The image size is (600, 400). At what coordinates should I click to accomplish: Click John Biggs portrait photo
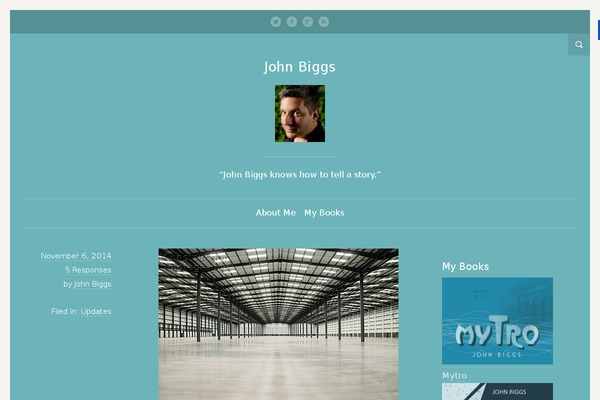tap(300, 113)
